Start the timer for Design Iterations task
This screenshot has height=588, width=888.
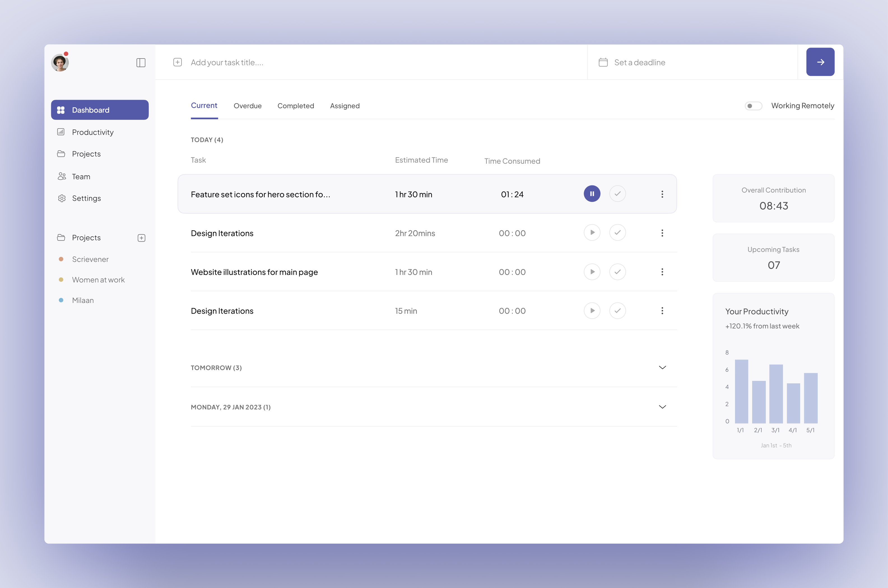click(592, 232)
